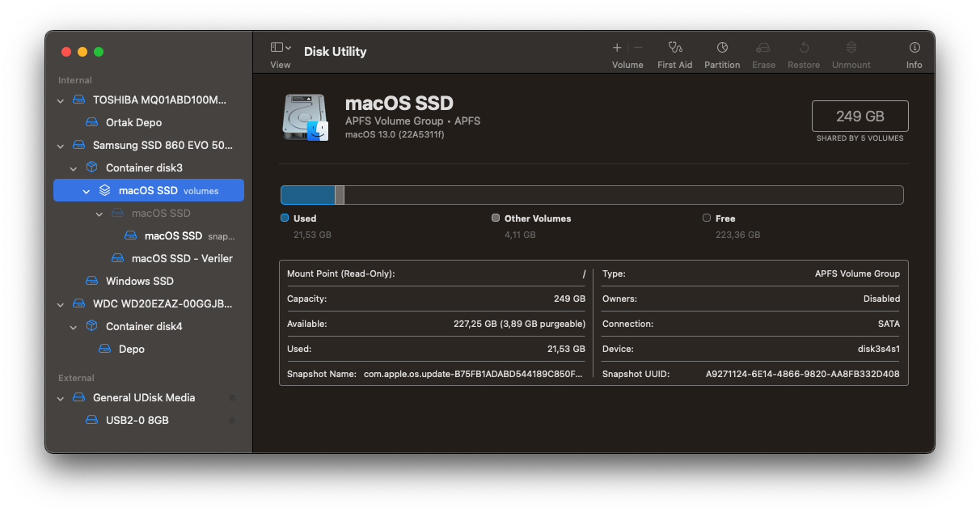Run First Aid on macOS SSD
This screenshot has height=513, width=980.
coord(674,48)
